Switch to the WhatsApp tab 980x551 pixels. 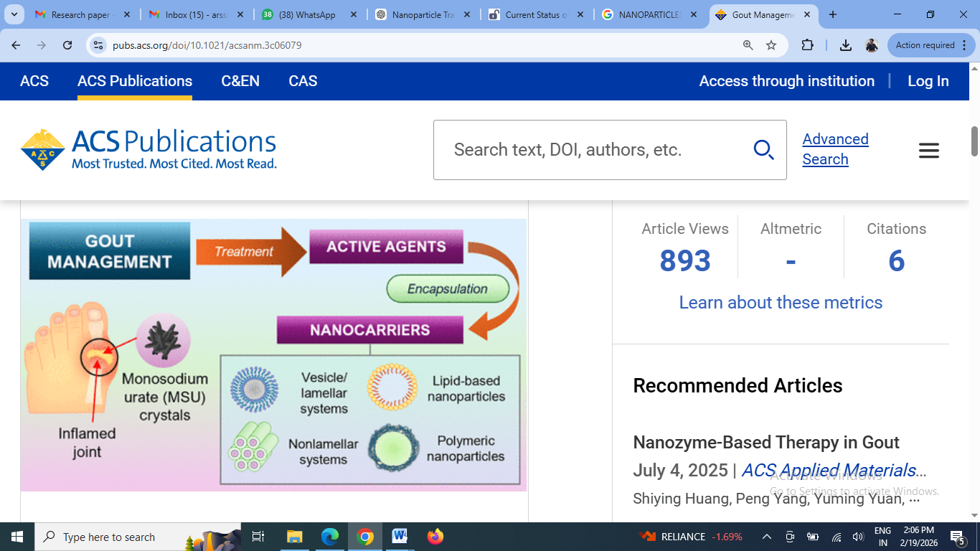(301, 14)
